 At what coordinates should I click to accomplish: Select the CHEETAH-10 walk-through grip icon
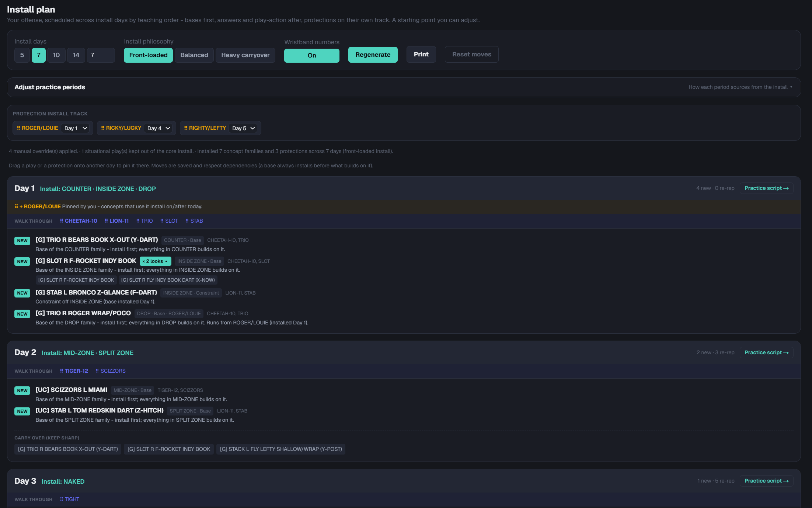point(62,221)
